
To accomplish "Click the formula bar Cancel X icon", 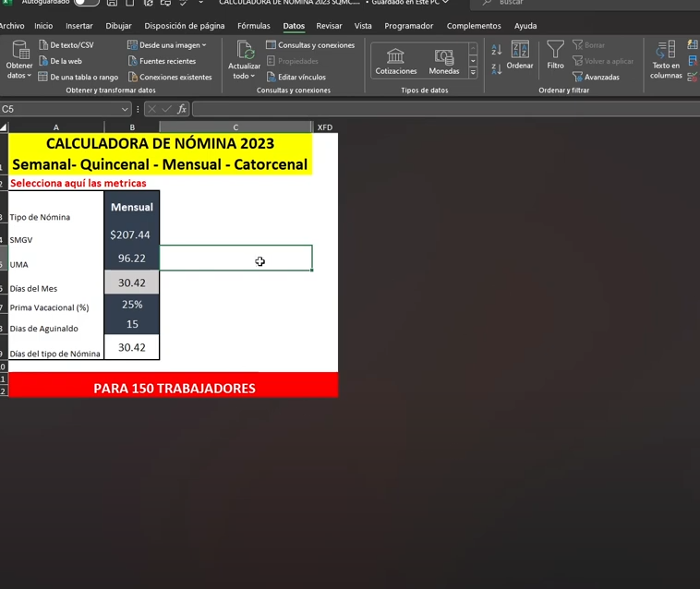I will point(151,109).
